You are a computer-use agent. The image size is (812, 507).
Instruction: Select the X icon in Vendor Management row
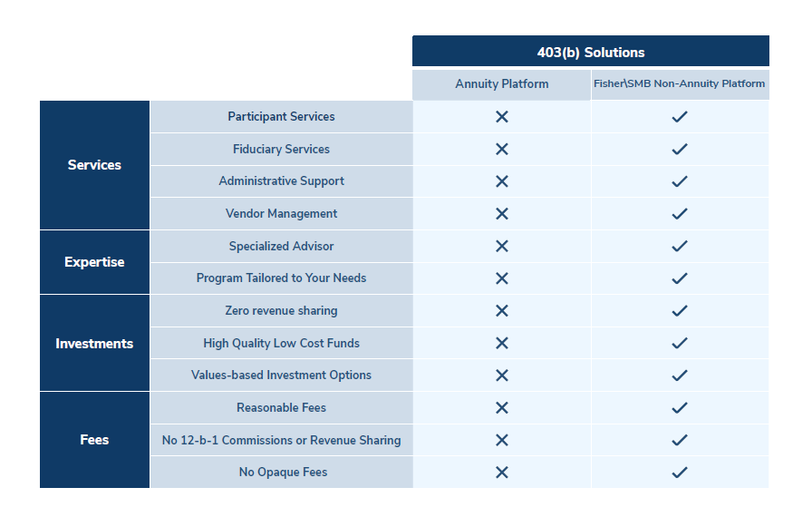pos(502,214)
